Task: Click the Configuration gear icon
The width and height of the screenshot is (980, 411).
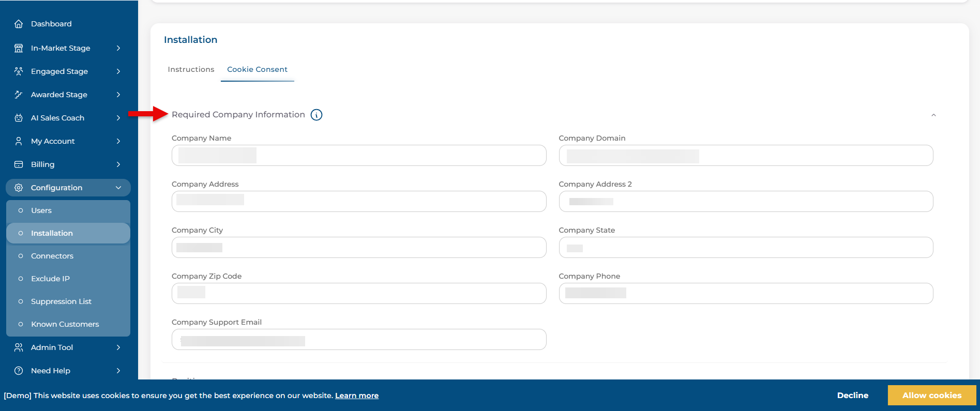Action: point(19,188)
